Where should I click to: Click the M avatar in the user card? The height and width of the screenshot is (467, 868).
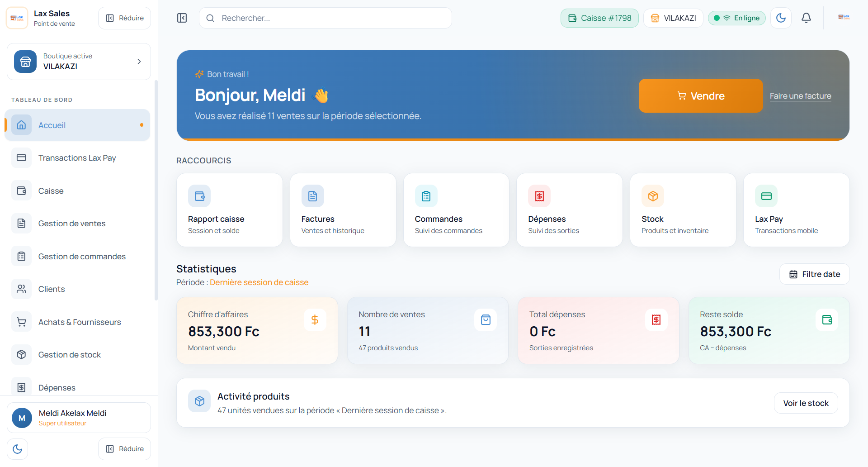click(22, 418)
